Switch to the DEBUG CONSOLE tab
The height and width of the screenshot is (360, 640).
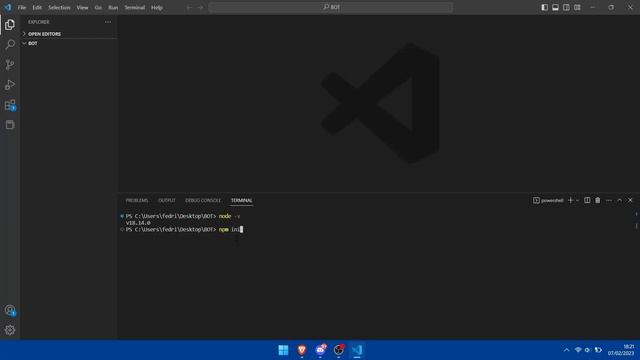[x=203, y=200]
